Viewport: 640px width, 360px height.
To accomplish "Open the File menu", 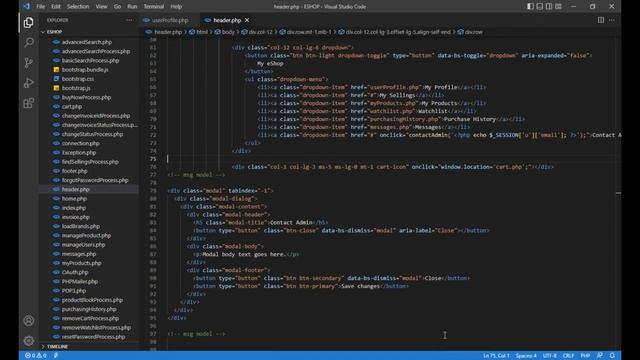I will [x=40, y=7].
